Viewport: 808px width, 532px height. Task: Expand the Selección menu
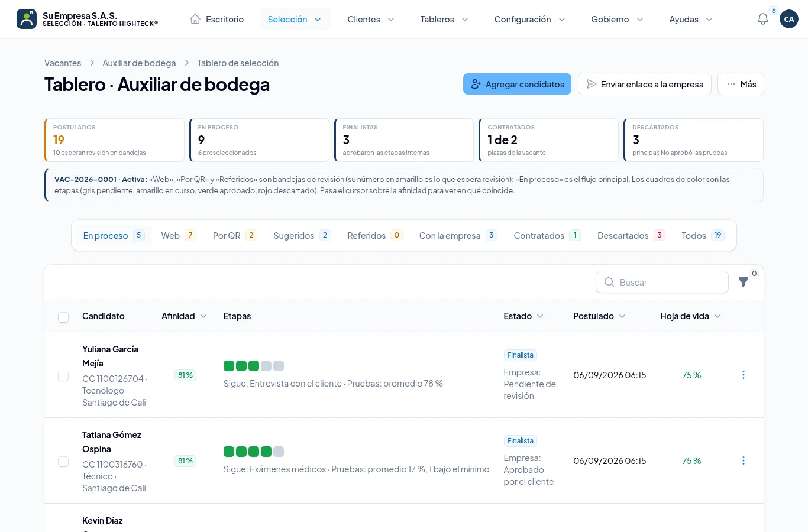[295, 19]
